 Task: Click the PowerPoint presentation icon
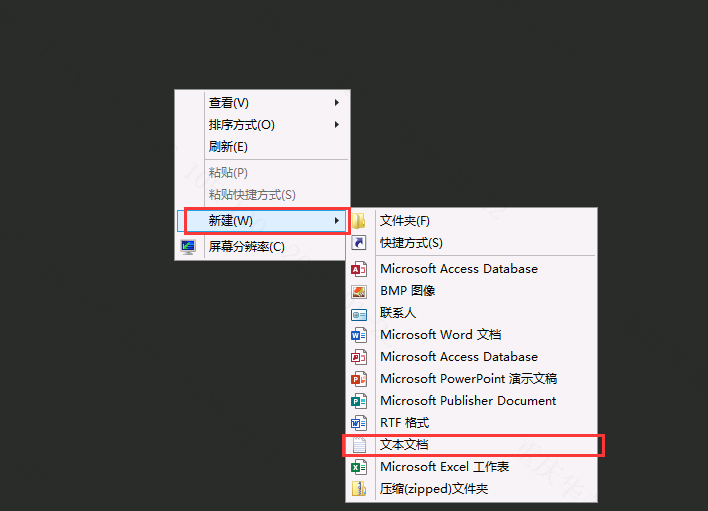coord(359,379)
